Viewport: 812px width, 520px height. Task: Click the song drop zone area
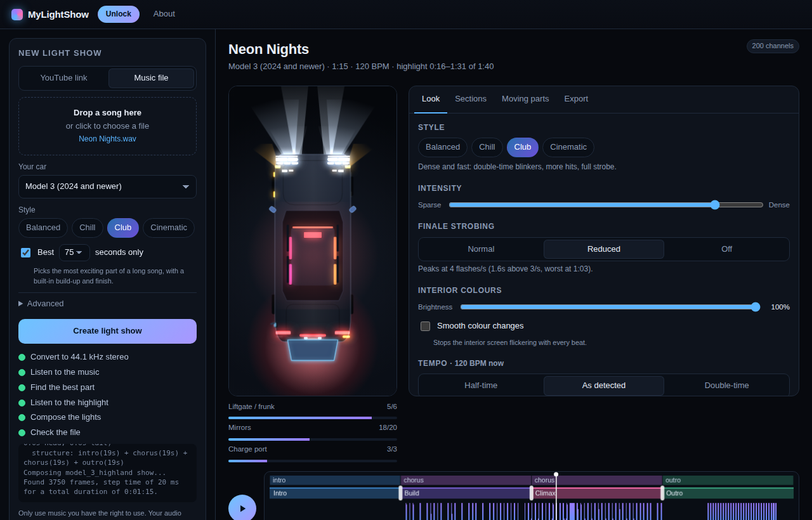pyautogui.click(x=107, y=126)
